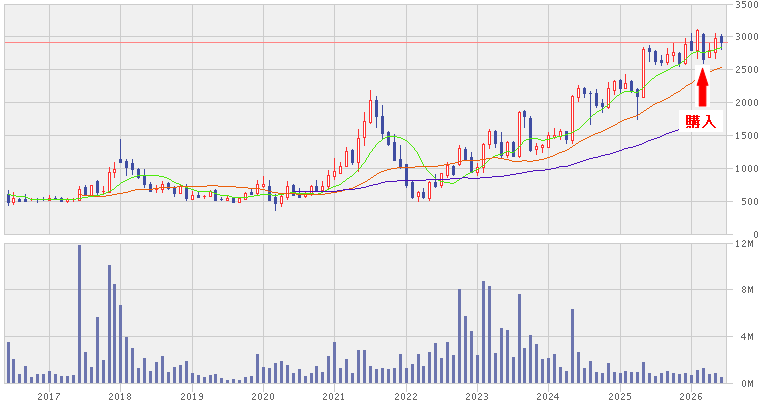The height and width of the screenshot is (400, 760).
Task: Select the 2026 year label
Action: pos(691,396)
